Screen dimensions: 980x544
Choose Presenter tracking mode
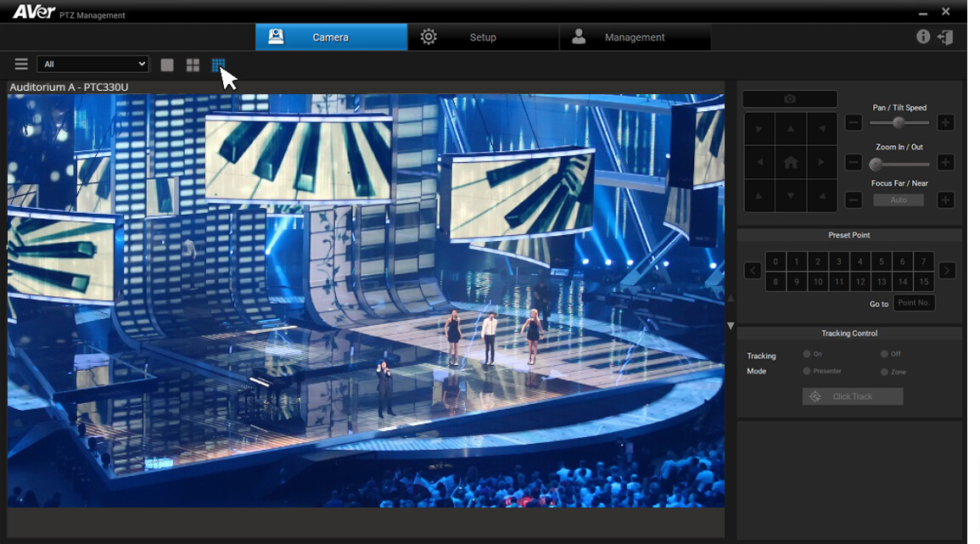[x=807, y=371]
